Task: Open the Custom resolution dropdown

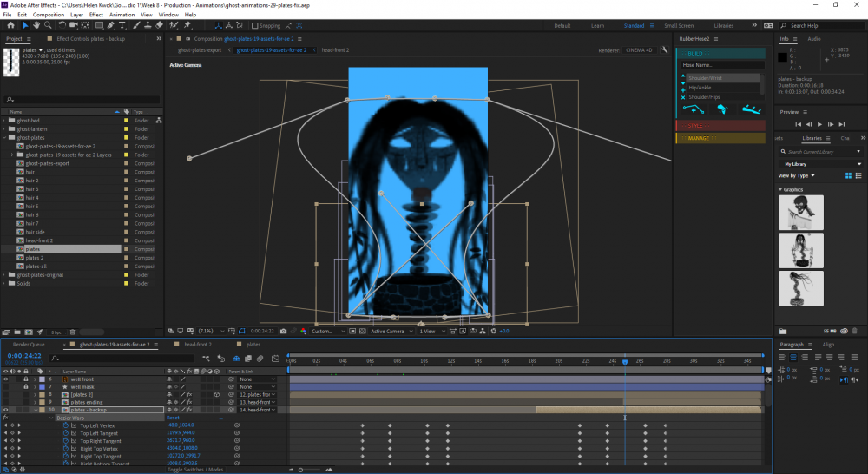Action: [x=328, y=331]
